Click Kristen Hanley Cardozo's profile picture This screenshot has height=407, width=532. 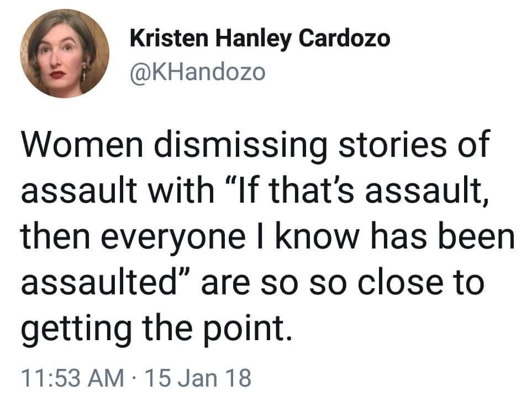tap(64, 54)
